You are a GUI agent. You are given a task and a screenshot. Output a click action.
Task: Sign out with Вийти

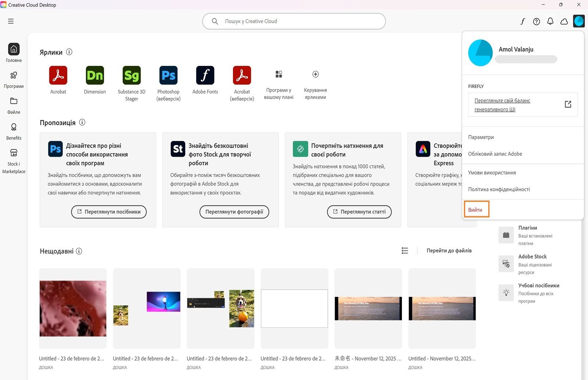click(475, 210)
